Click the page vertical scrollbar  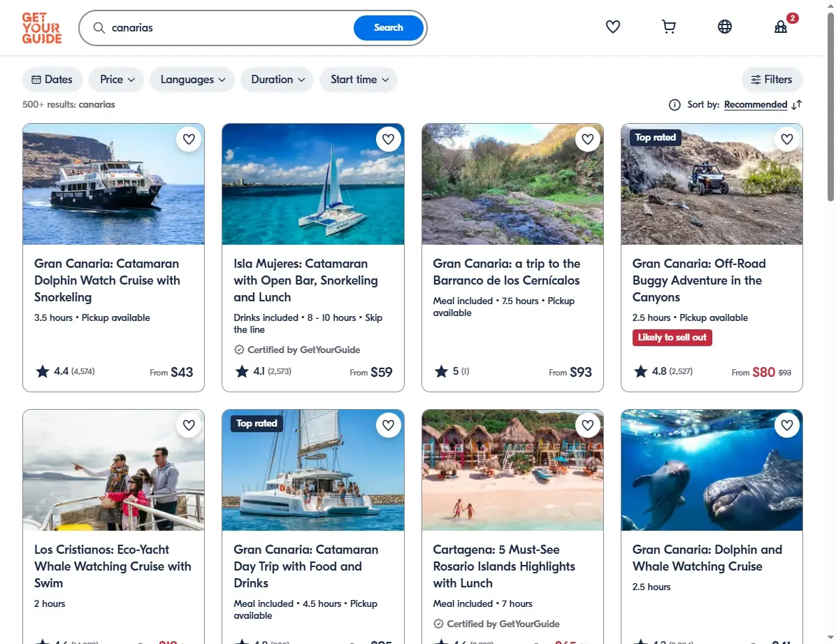click(830, 107)
